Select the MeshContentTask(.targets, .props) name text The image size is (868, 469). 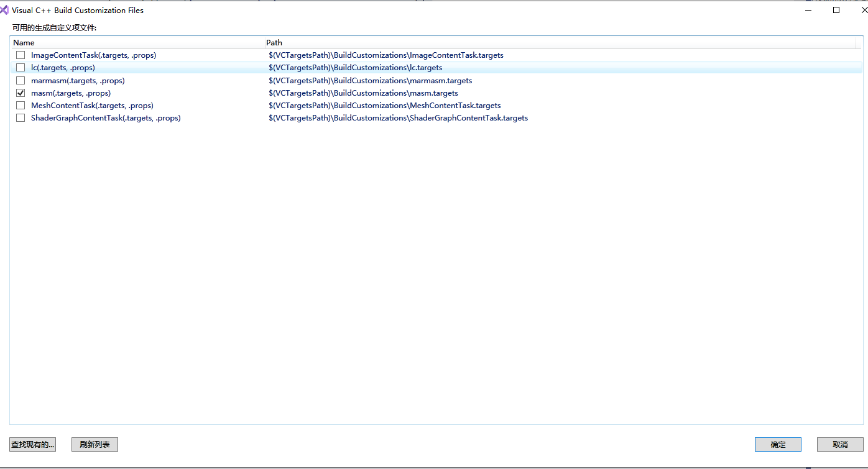pos(92,106)
